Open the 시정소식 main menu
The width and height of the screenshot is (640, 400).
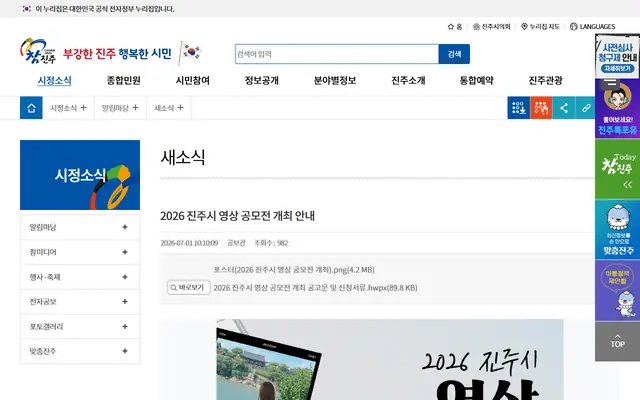click(x=54, y=80)
